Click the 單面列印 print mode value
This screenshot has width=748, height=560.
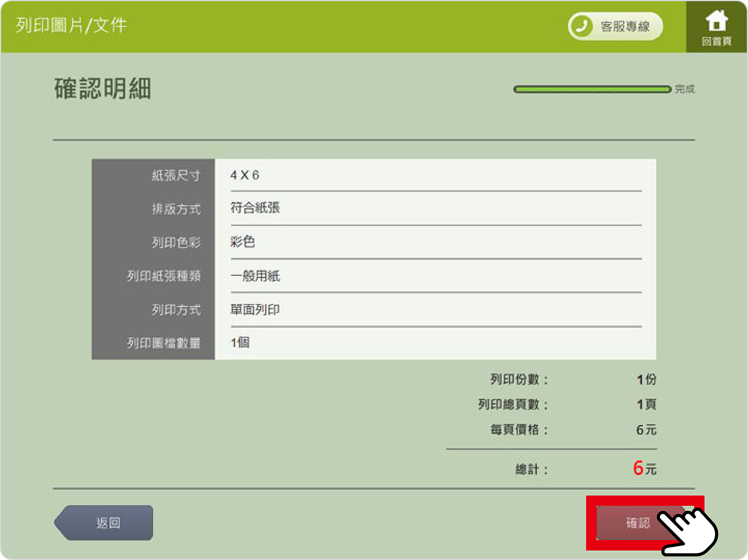254,309
